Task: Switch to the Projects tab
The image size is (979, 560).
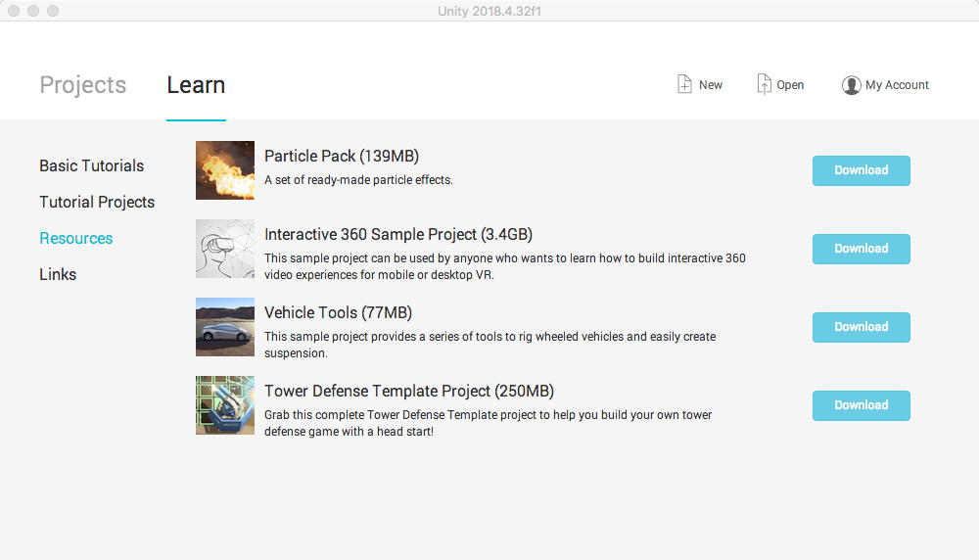Action: (83, 85)
